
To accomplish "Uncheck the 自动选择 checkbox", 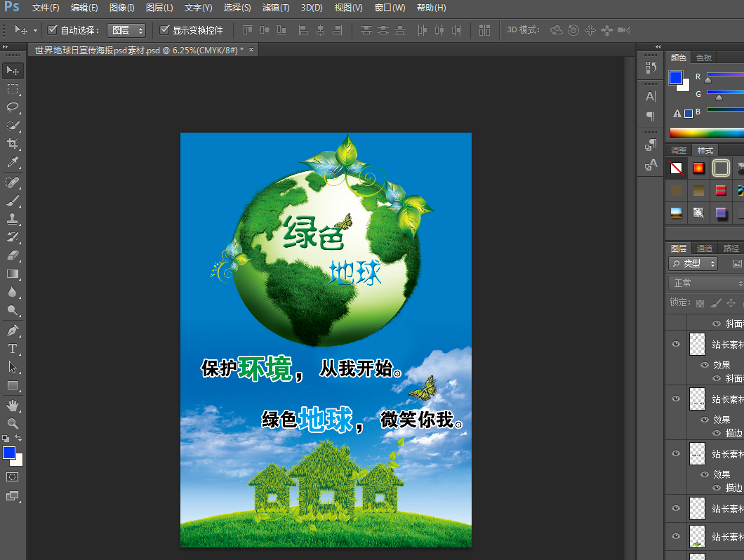I will (52, 30).
